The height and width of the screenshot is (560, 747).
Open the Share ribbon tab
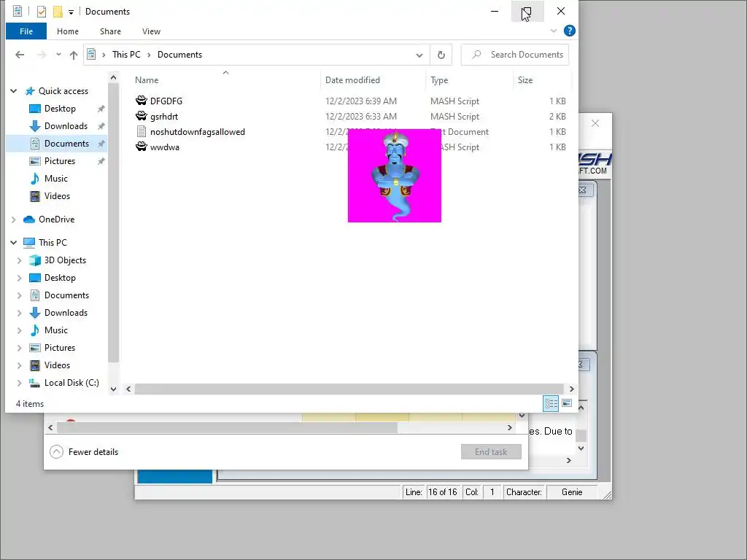[x=110, y=31]
